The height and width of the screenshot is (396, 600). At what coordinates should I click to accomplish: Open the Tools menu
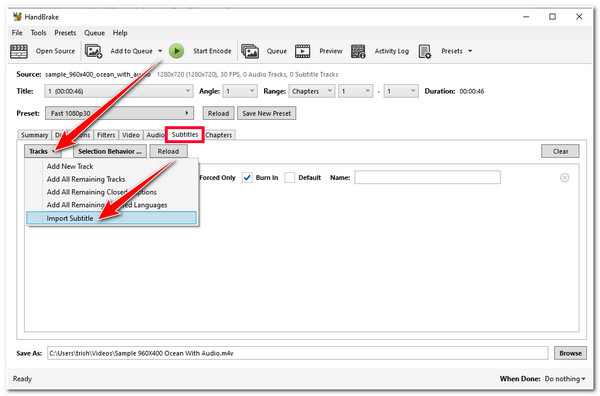tap(38, 33)
